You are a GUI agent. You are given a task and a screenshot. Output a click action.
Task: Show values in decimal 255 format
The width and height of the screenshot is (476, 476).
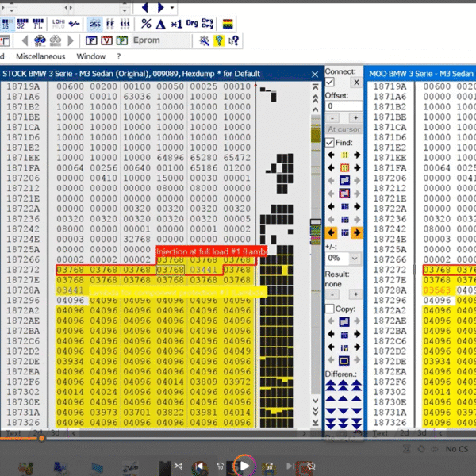pos(95,24)
